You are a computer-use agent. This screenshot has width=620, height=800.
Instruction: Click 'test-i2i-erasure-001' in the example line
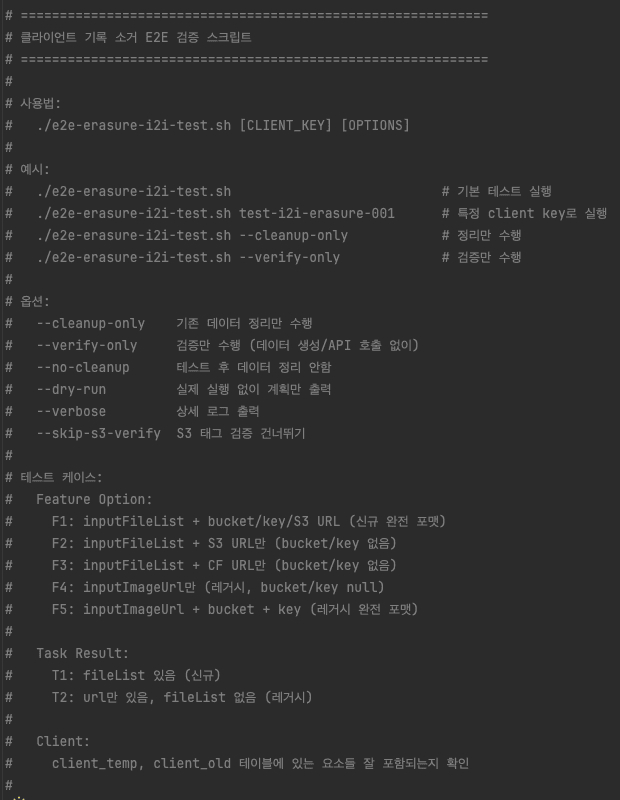317,214
